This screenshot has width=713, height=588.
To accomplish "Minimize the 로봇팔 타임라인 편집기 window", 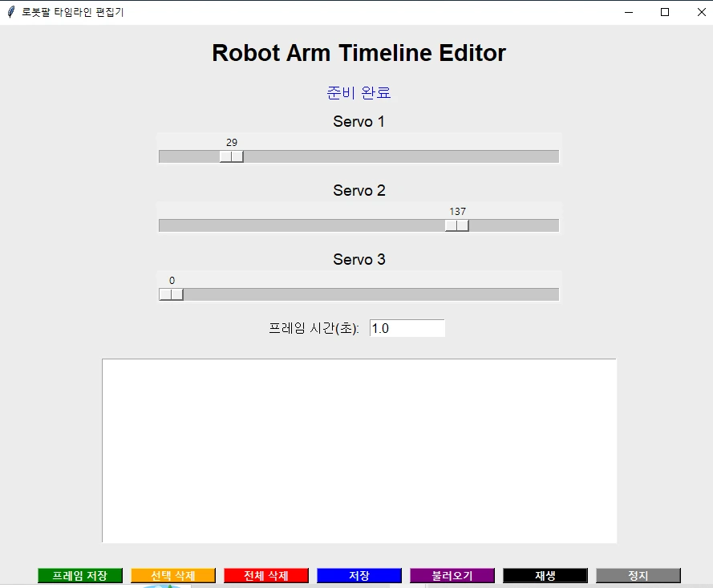I will coord(629,12).
